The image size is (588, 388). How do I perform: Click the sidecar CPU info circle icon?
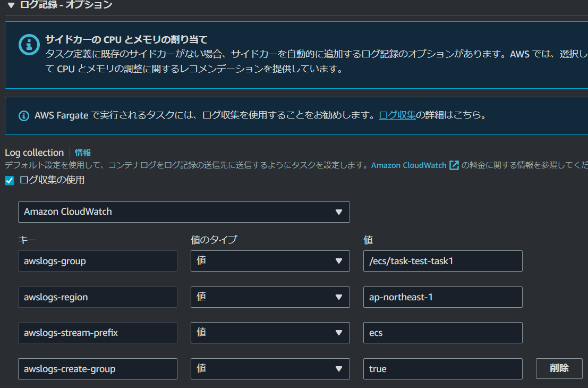click(x=29, y=45)
